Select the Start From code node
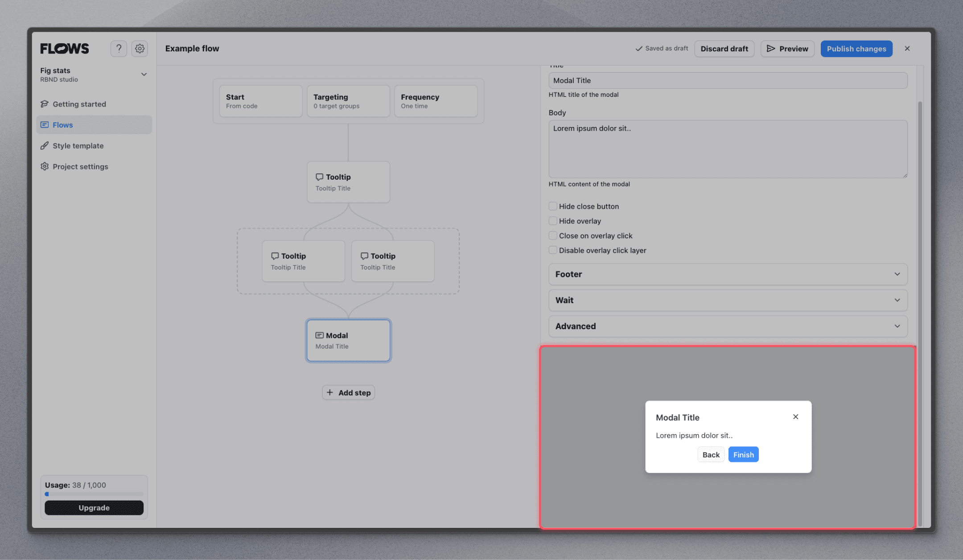Screen dimensions: 963x560 point(261,101)
